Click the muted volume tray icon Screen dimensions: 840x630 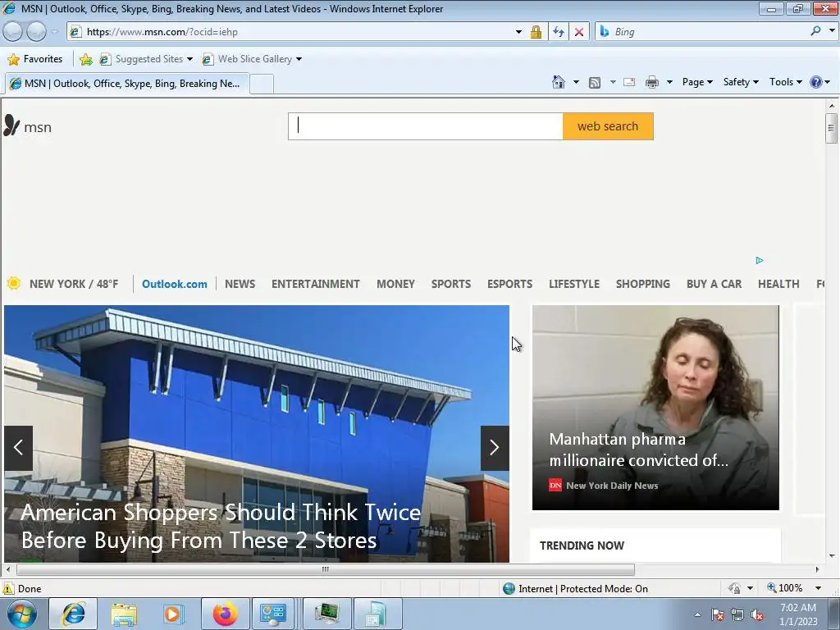(x=757, y=614)
